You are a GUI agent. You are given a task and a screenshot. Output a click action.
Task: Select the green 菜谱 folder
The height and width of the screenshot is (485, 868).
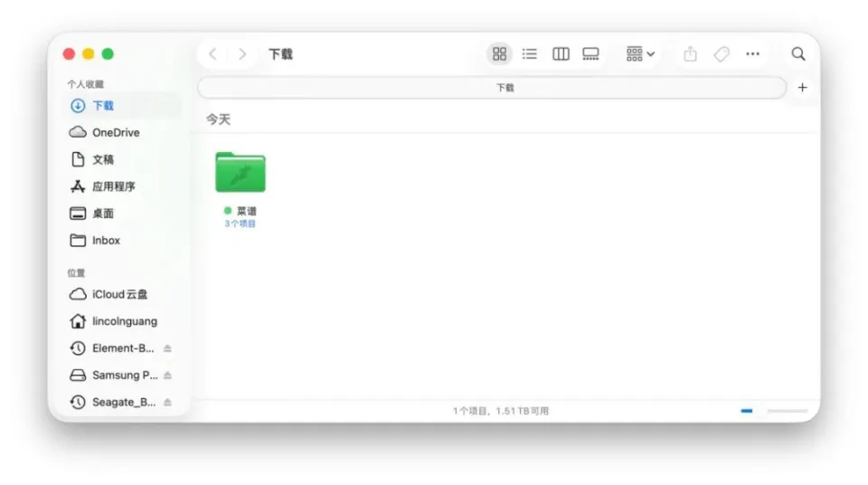(241, 172)
